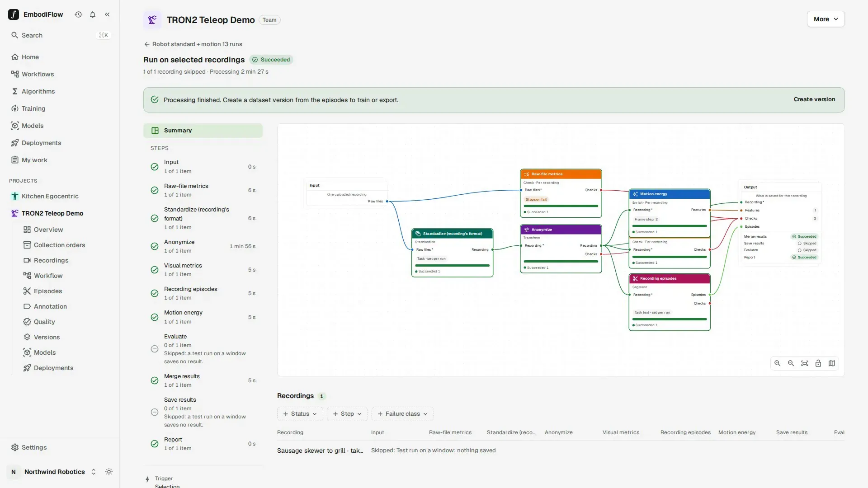Click the EmbodiFlow logo icon
This screenshot has width=868, height=488.
[x=14, y=14]
